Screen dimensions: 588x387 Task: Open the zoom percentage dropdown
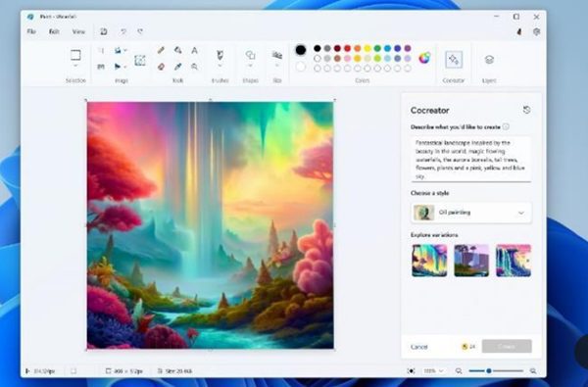pyautogui.click(x=433, y=371)
